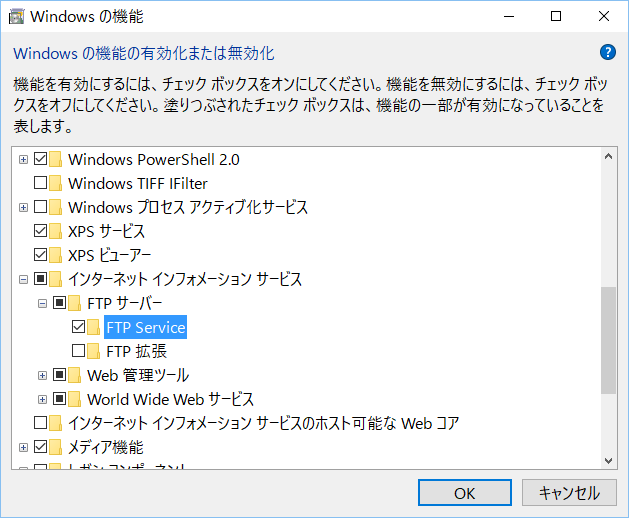
Task: Select Windows TIFF IFilter label
Action: pos(138,183)
